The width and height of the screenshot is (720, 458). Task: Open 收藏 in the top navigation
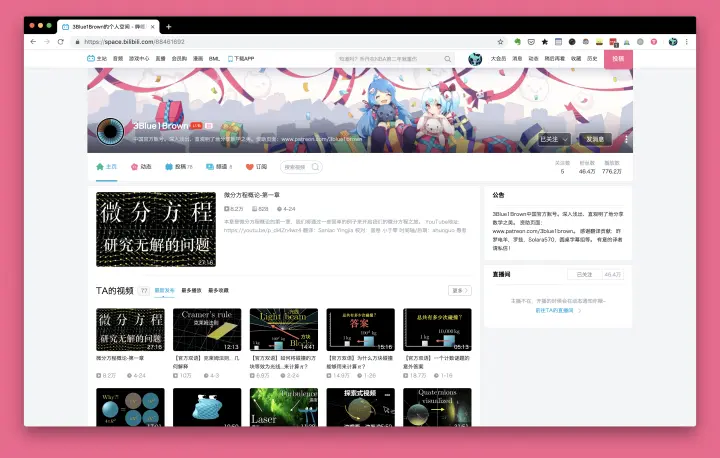coord(576,59)
